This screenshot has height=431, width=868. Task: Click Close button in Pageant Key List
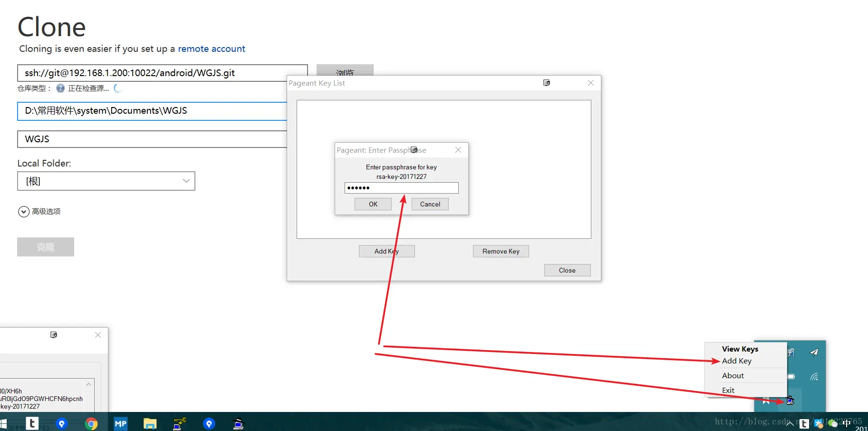[568, 270]
